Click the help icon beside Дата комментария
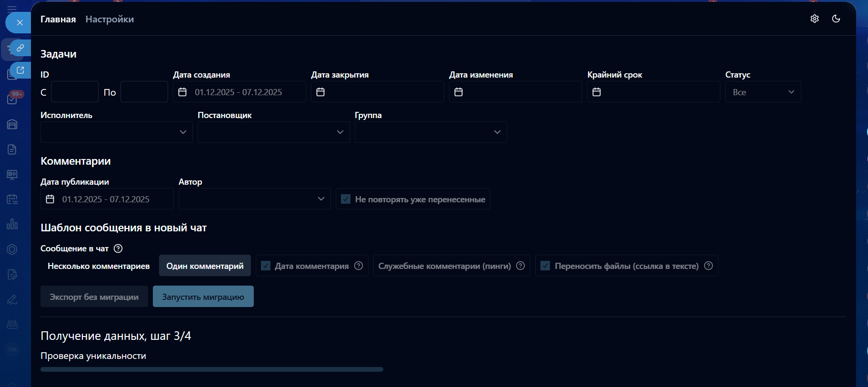The image size is (868, 387). [x=359, y=266]
